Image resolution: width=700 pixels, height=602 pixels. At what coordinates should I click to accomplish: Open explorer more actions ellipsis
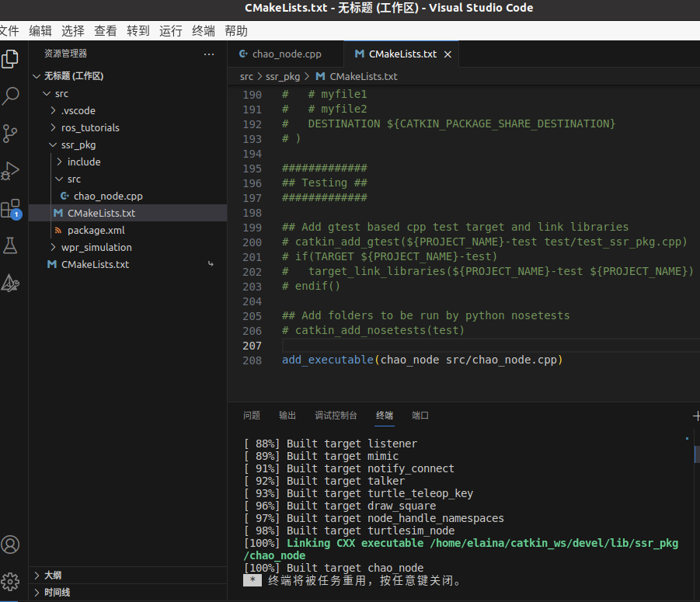(209, 54)
